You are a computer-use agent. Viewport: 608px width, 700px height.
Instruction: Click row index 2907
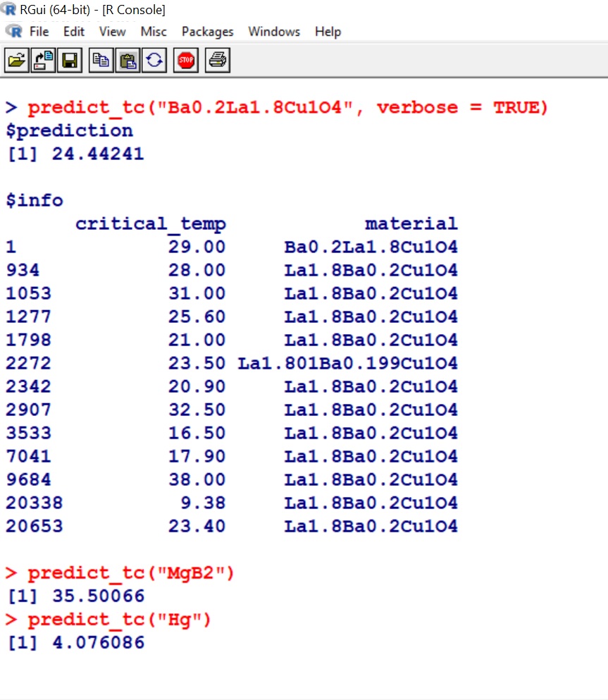(x=29, y=410)
